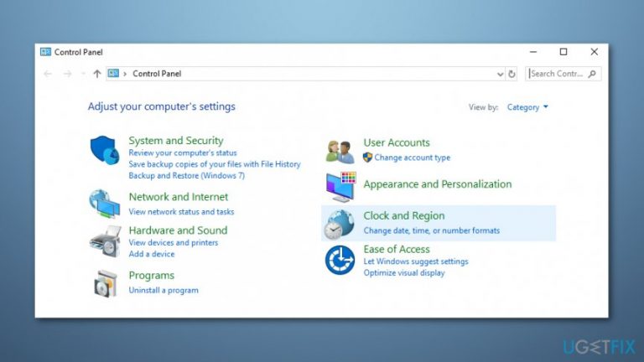This screenshot has width=644, height=362.
Task: Open the Ease of Access icon
Action: coord(340,261)
